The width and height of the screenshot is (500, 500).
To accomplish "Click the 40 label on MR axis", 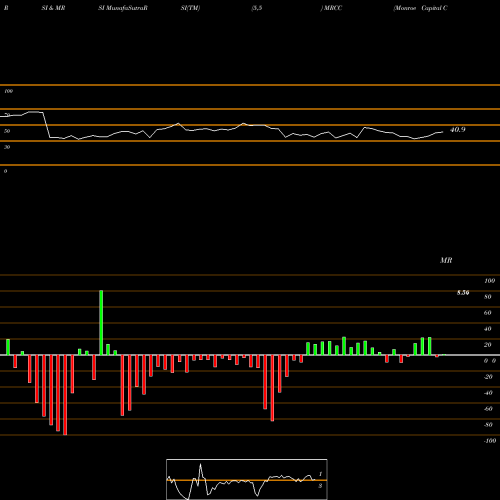I will tap(488, 329).
